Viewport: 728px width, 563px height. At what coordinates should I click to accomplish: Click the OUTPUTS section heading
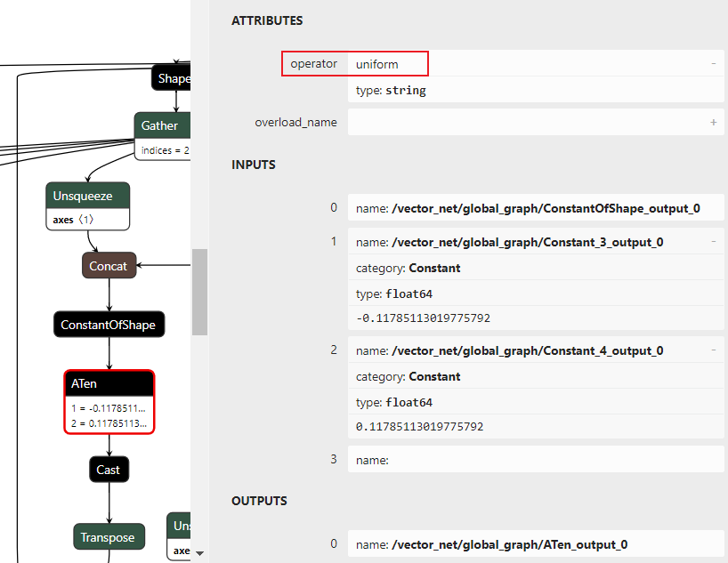259,501
